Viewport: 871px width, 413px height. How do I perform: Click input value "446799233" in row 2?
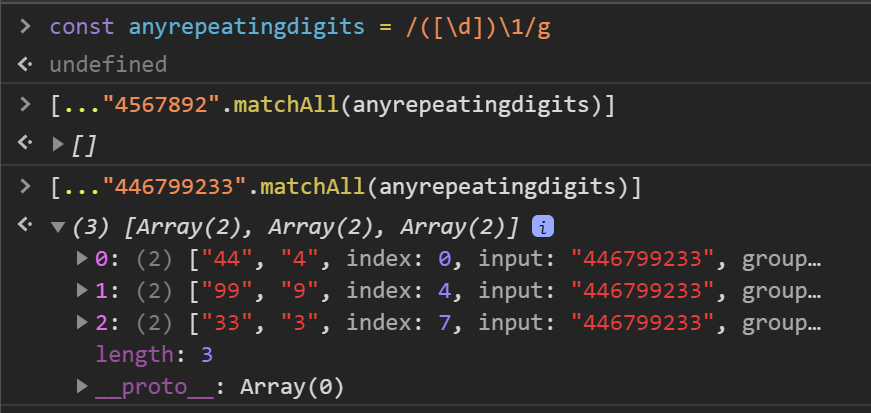[643, 322]
